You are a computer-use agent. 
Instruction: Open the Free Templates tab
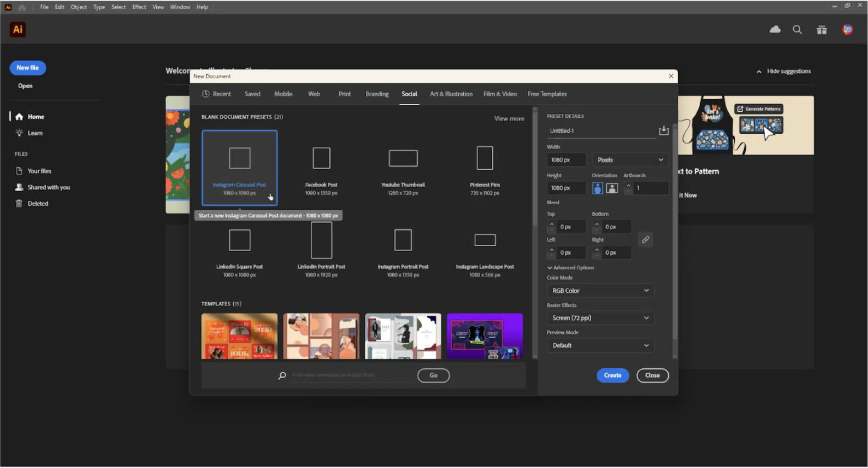click(547, 94)
